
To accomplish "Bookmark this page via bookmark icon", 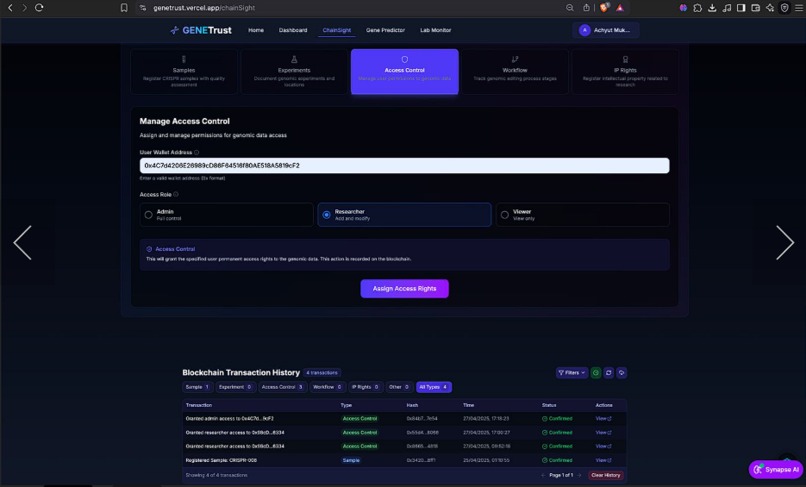I will click(124, 8).
